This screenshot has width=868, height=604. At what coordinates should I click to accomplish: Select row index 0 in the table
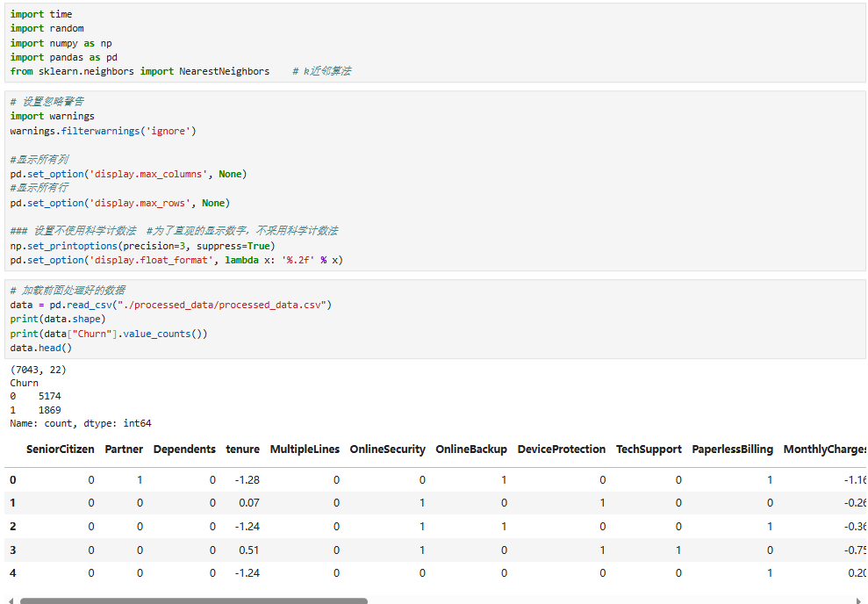pos(13,480)
